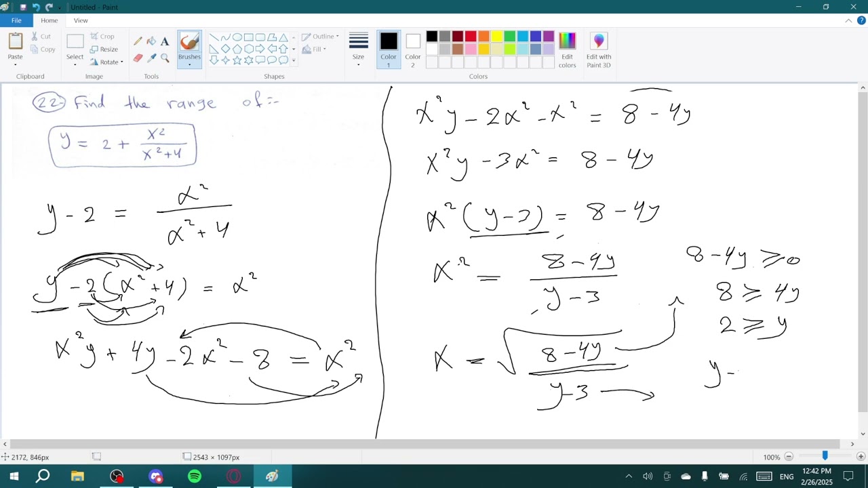
Task: Click the zoom slider handle
Action: pos(825,457)
